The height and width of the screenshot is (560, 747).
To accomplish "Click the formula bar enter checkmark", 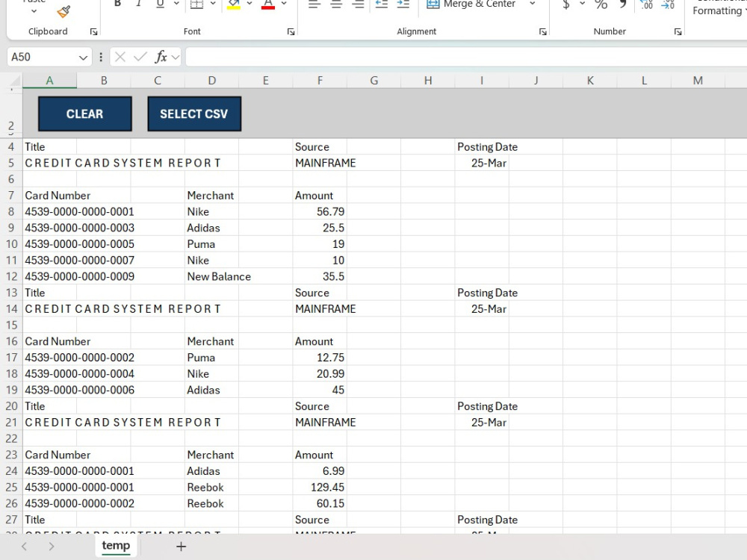I will click(140, 57).
